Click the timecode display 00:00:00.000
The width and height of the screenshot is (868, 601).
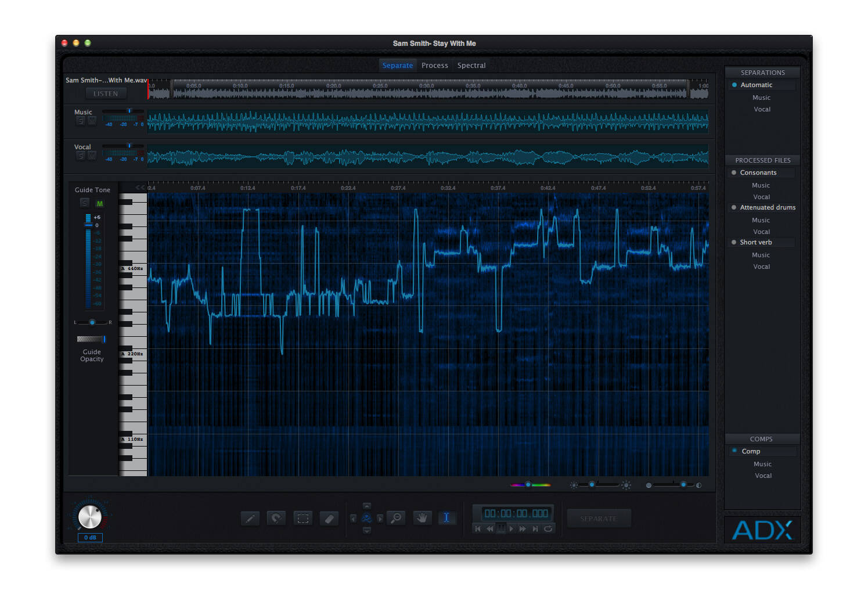[516, 513]
